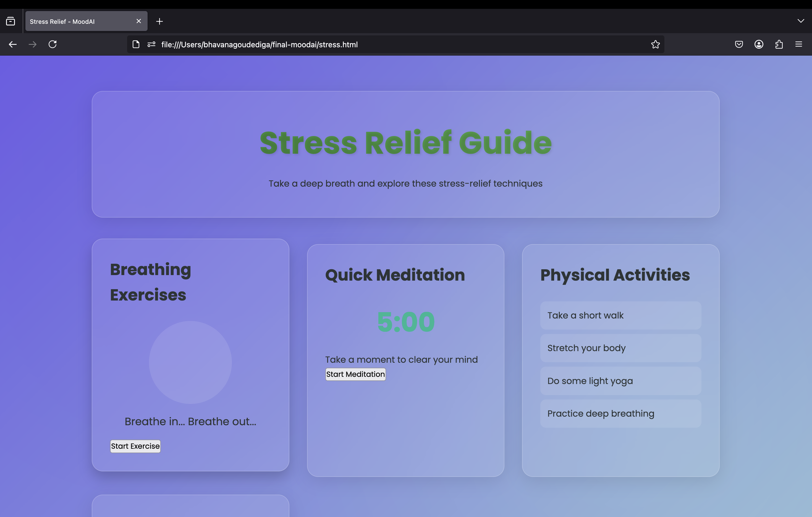Click the page file icon in address bar
Viewport: 812px width, 517px height.
tap(136, 45)
